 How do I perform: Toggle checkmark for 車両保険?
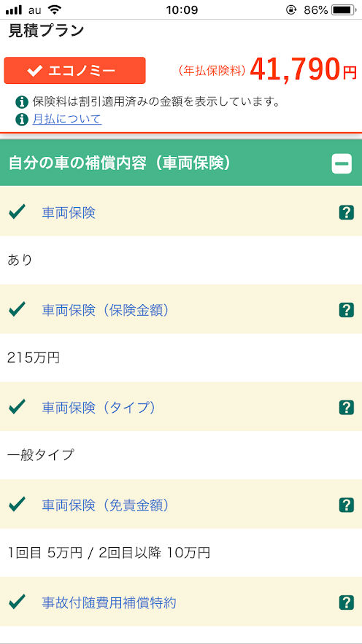[17, 212]
